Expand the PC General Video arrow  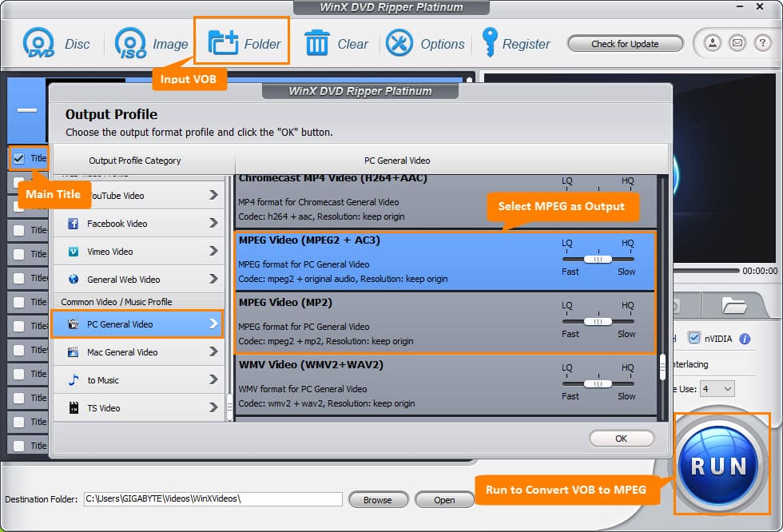214,324
